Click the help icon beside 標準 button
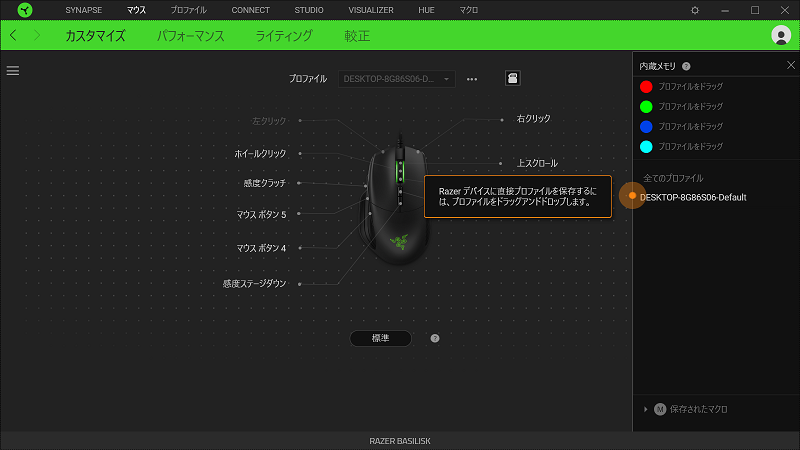This screenshot has width=800, height=450. pyautogui.click(x=435, y=338)
